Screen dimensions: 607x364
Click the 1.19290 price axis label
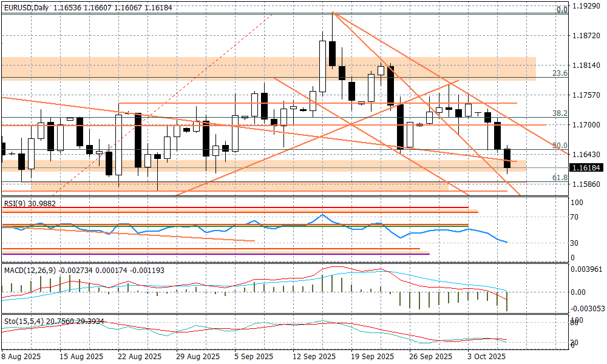(x=586, y=7)
